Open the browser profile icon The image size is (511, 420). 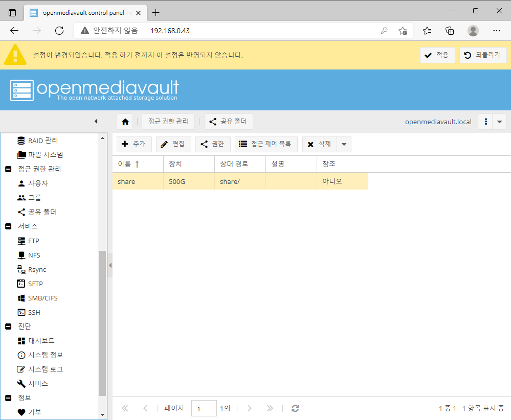pos(473,31)
